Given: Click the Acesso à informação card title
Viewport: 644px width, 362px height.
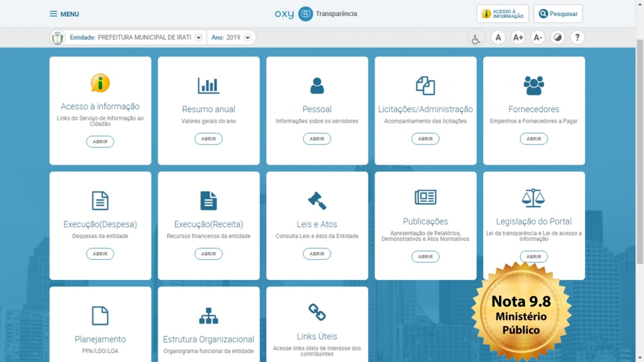Looking at the screenshot, I should point(100,106).
